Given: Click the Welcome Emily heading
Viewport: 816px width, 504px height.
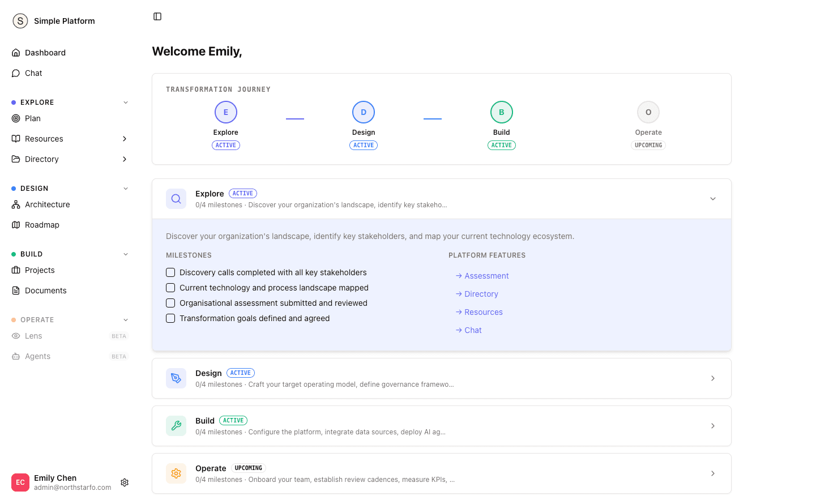Looking at the screenshot, I should (197, 52).
